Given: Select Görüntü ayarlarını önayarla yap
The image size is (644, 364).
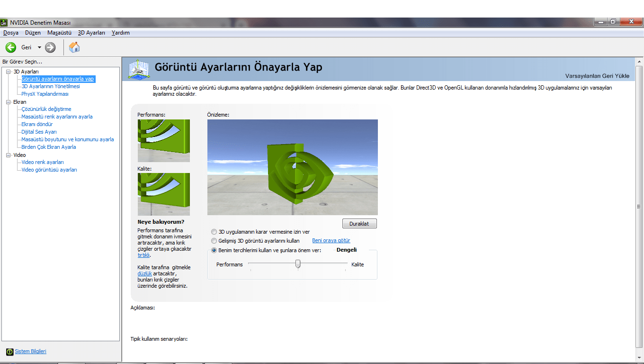Looking at the screenshot, I should (58, 79).
